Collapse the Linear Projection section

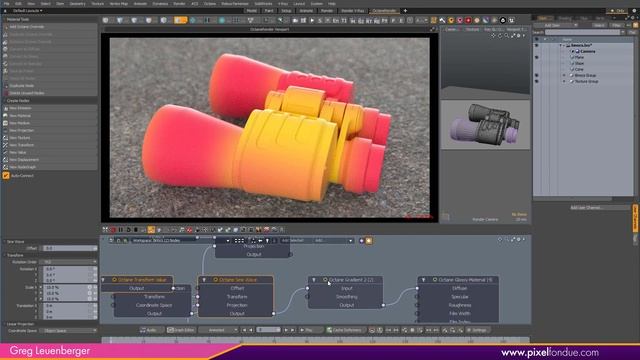click(4, 324)
